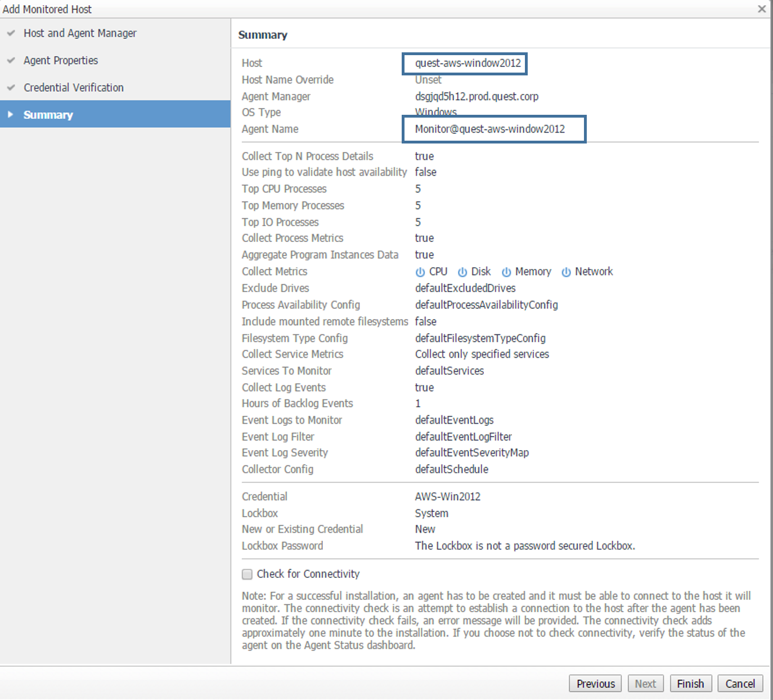This screenshot has width=773, height=700.
Task: Open the Host and Agent Manager step
Action: click(80, 33)
